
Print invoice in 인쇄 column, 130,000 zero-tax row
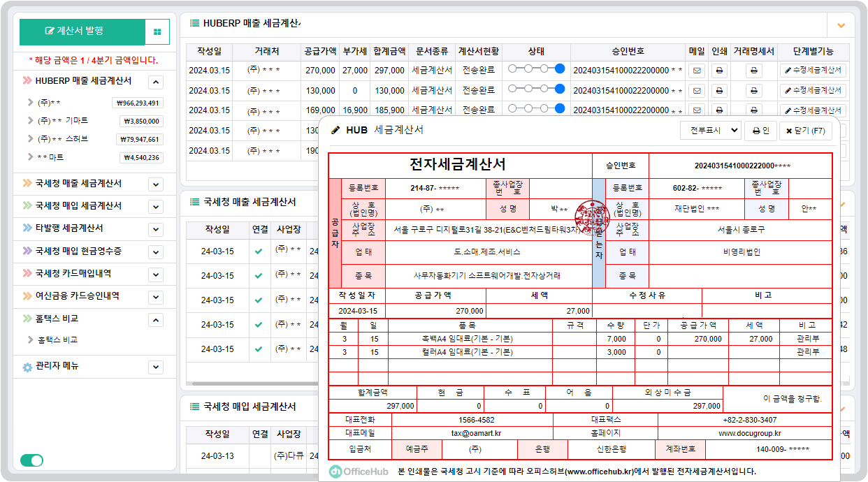pos(718,91)
